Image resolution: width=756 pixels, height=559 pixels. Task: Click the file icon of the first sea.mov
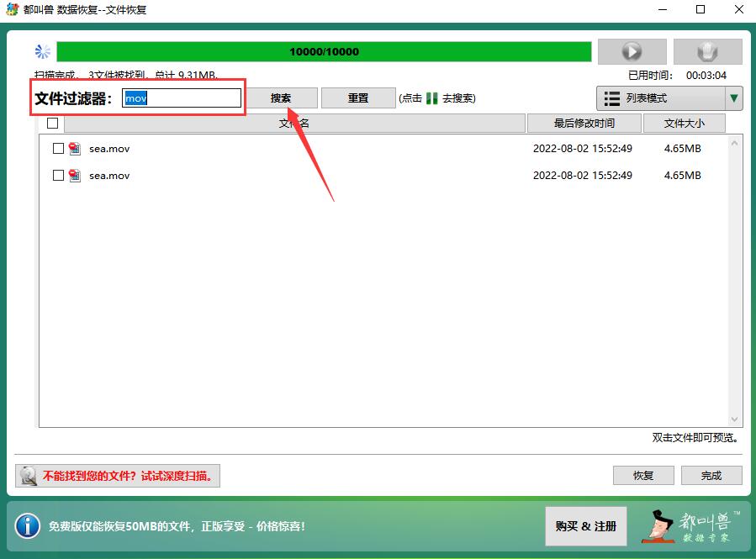[x=75, y=149]
